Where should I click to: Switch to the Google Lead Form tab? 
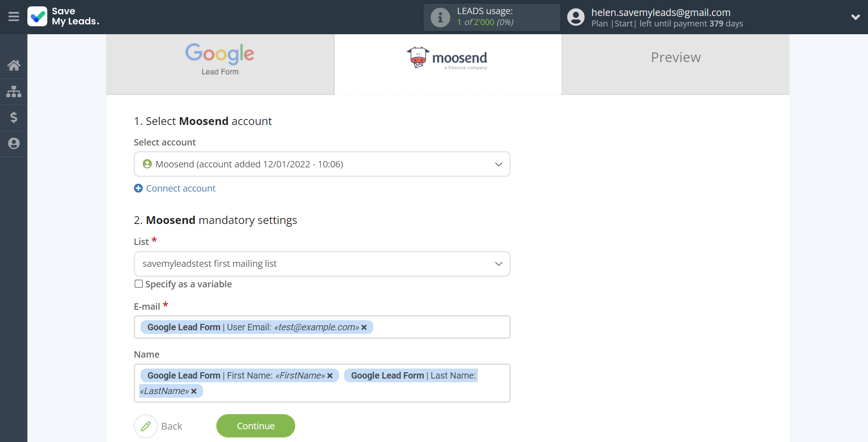(220, 64)
